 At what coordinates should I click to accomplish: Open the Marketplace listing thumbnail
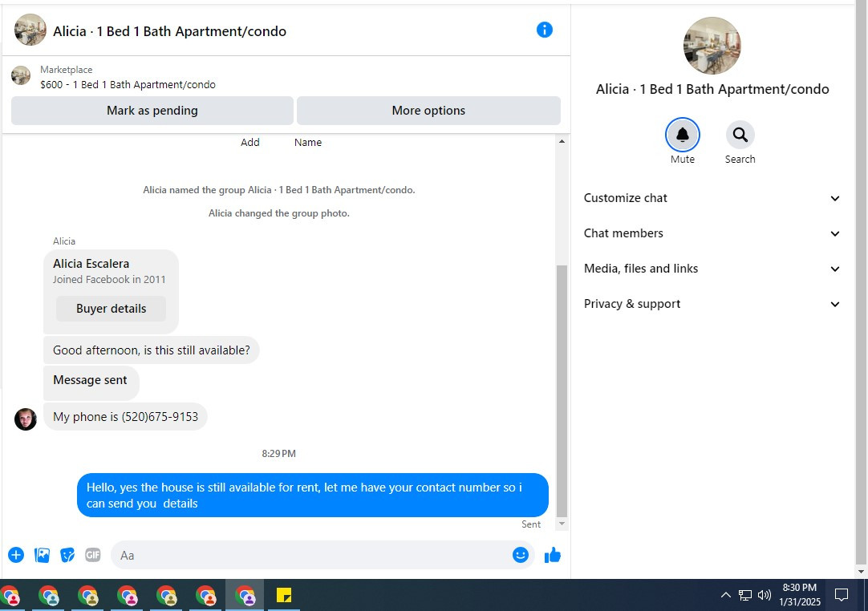click(21, 75)
